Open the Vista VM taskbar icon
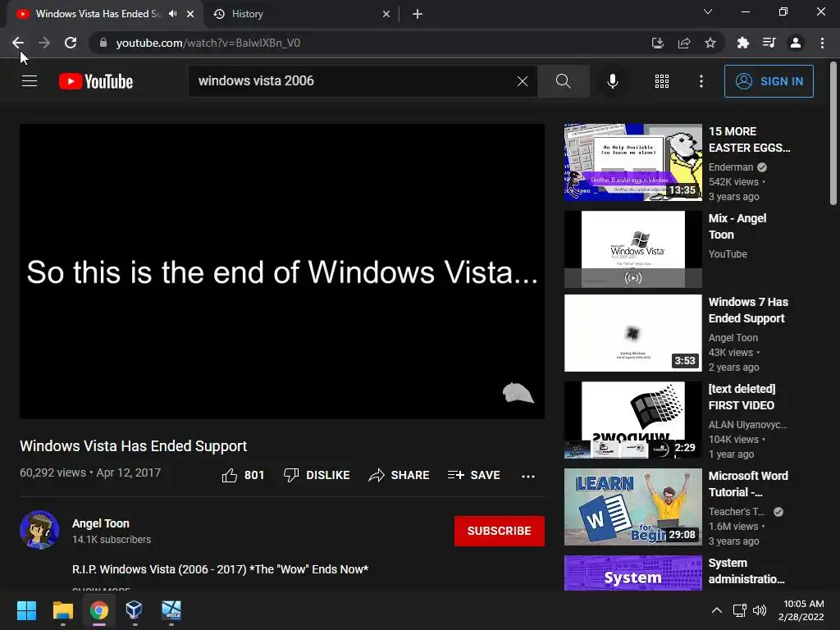The height and width of the screenshot is (630, 840). pos(171,609)
